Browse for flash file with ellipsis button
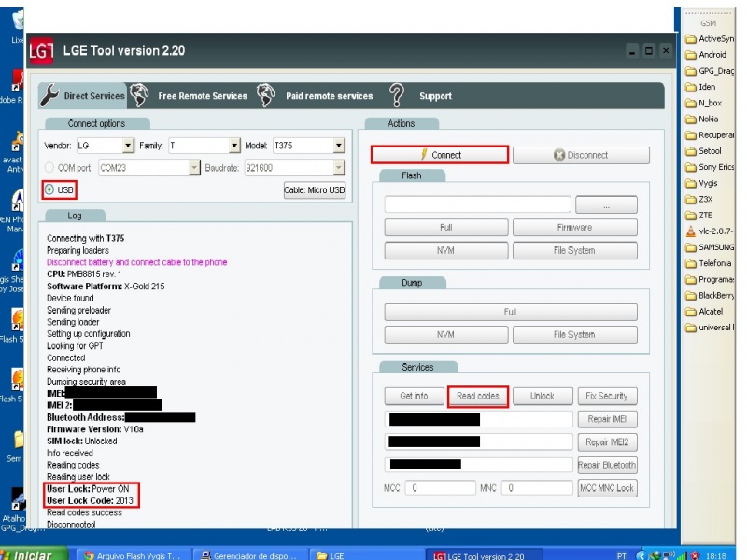The height and width of the screenshot is (560, 747). (x=606, y=204)
